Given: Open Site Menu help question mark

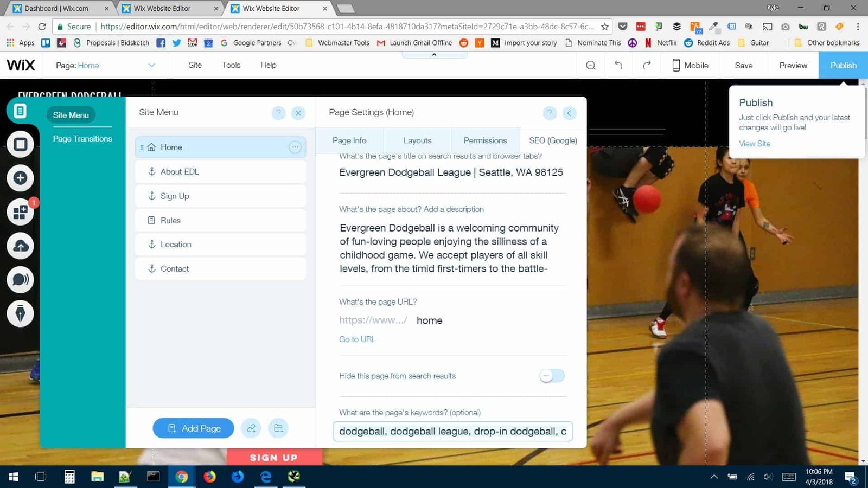Looking at the screenshot, I should click(278, 113).
